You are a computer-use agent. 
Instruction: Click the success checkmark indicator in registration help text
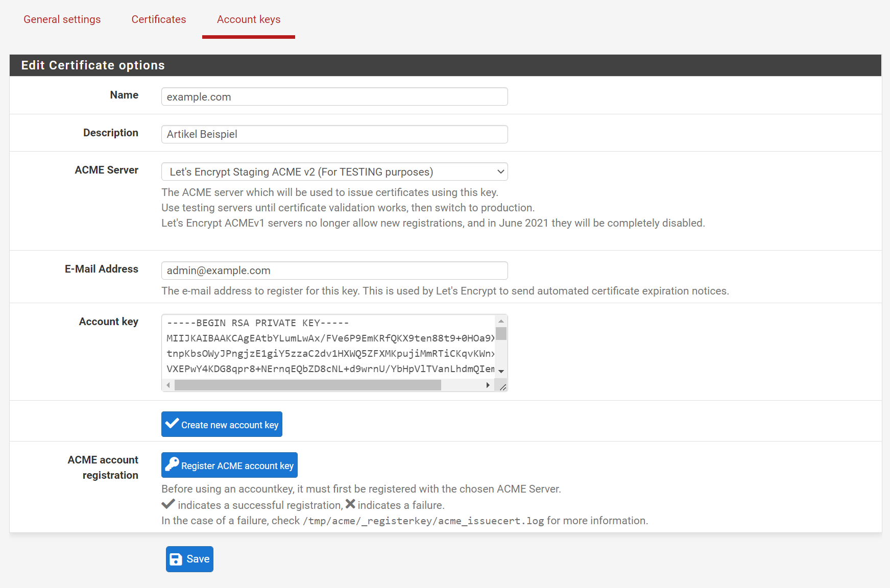167,504
